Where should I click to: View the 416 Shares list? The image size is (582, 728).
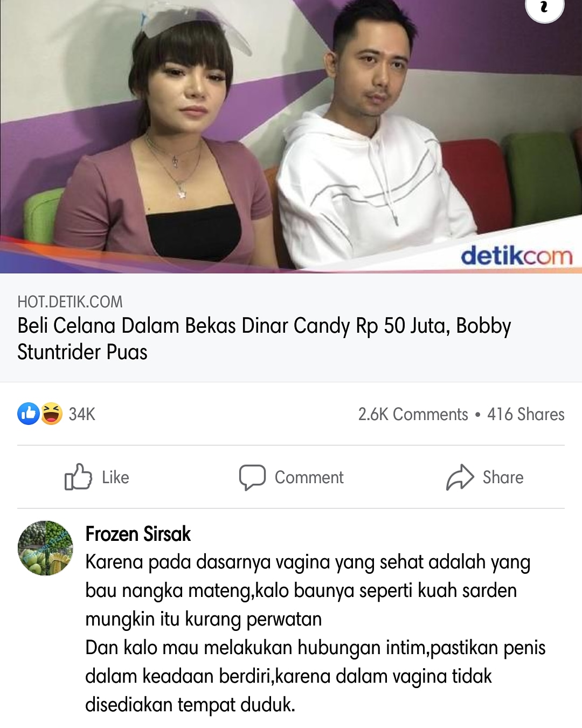point(526,414)
